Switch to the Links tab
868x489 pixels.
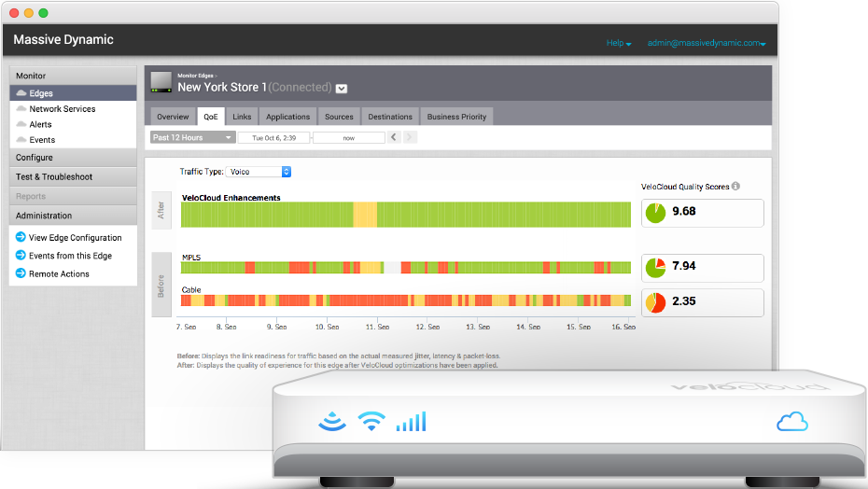(x=242, y=117)
